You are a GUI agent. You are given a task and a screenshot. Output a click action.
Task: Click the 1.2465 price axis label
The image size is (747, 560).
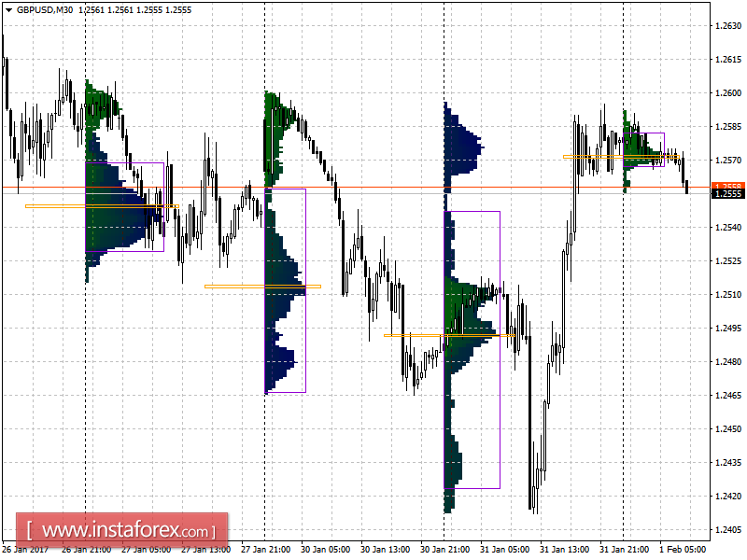728,395
